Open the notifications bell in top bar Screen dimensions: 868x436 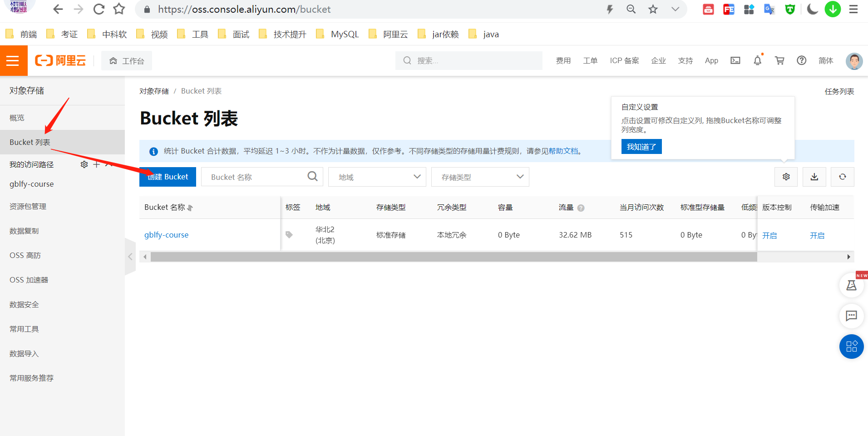(757, 60)
